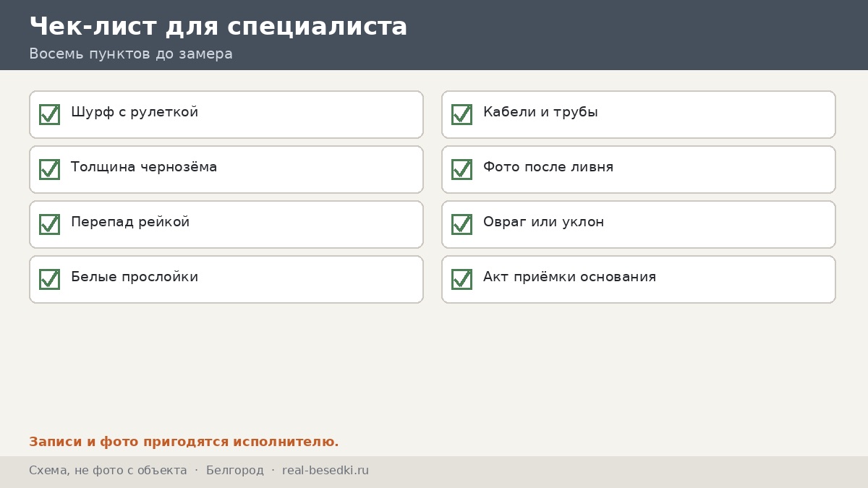
Task: Select the 'Овраг или уклон' label text
Action: 544,223
